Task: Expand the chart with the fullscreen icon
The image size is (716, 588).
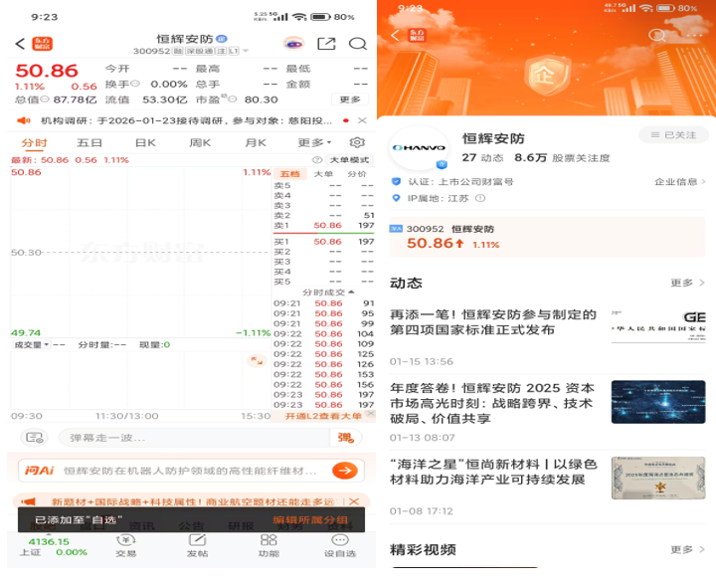Action: pos(257,360)
